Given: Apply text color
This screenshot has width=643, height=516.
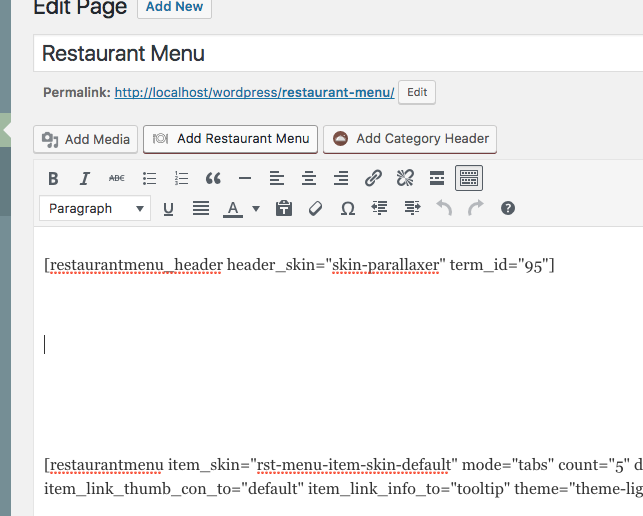Looking at the screenshot, I should tap(233, 209).
